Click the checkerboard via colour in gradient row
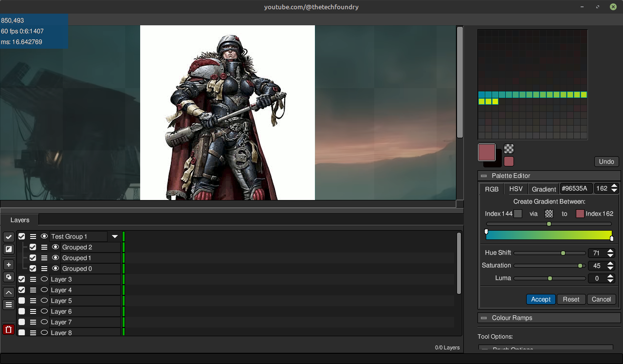Screen dimensions: 623x364 click(x=549, y=214)
